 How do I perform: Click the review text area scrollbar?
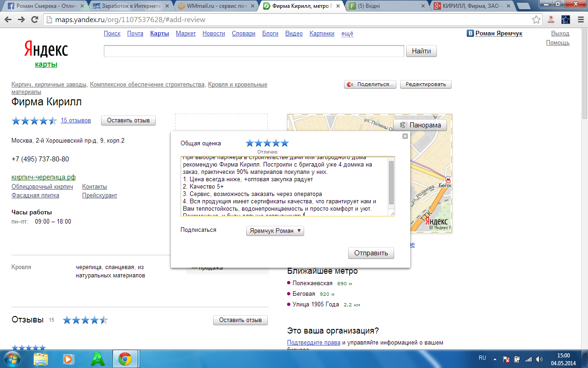click(x=391, y=183)
